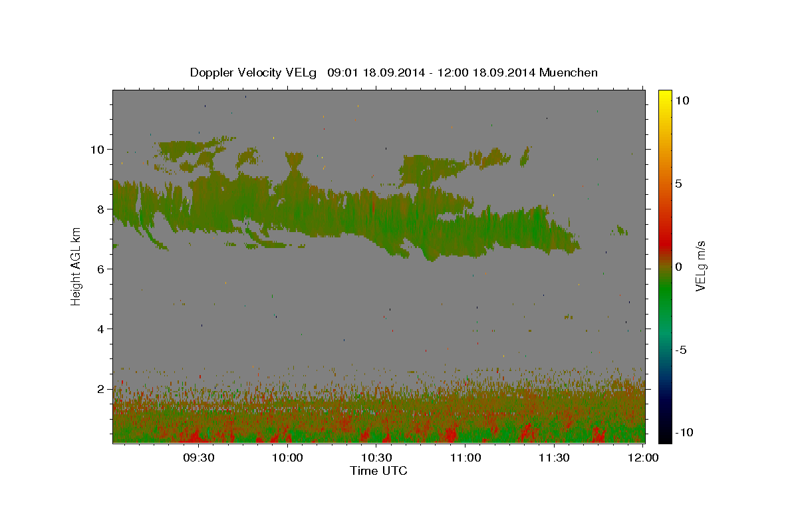Viewport: 798px width, 532px height.
Task: Click the colorbar top label '10'
Action: (x=682, y=100)
